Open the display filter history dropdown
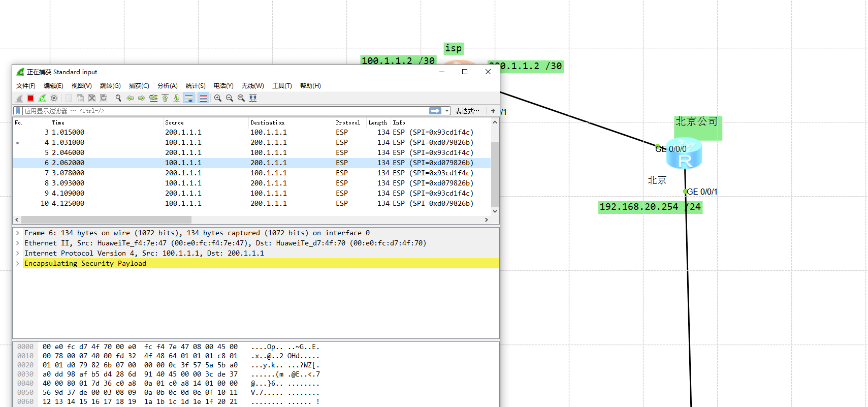Image resolution: width=868 pixels, height=407 pixels. point(447,111)
